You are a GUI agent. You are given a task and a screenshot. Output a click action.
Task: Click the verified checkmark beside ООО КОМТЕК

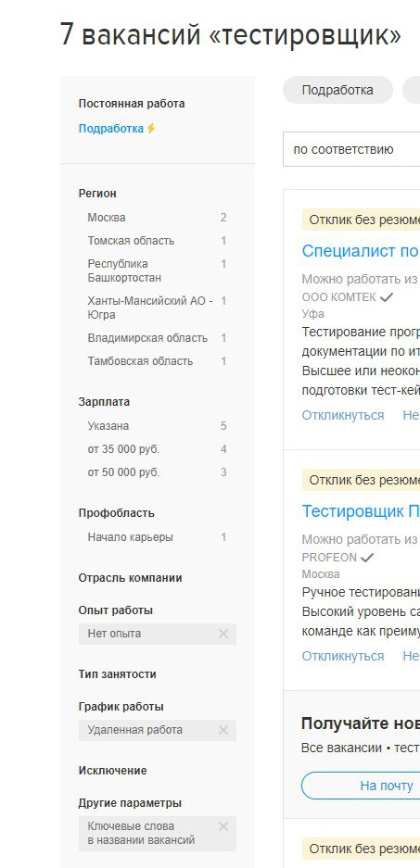(x=387, y=297)
